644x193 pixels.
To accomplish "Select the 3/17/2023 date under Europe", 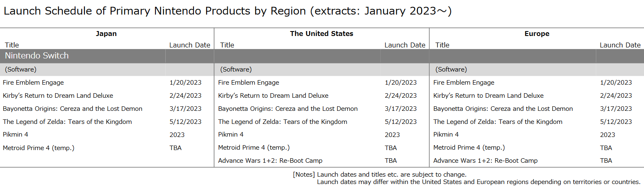I will 616,109.
